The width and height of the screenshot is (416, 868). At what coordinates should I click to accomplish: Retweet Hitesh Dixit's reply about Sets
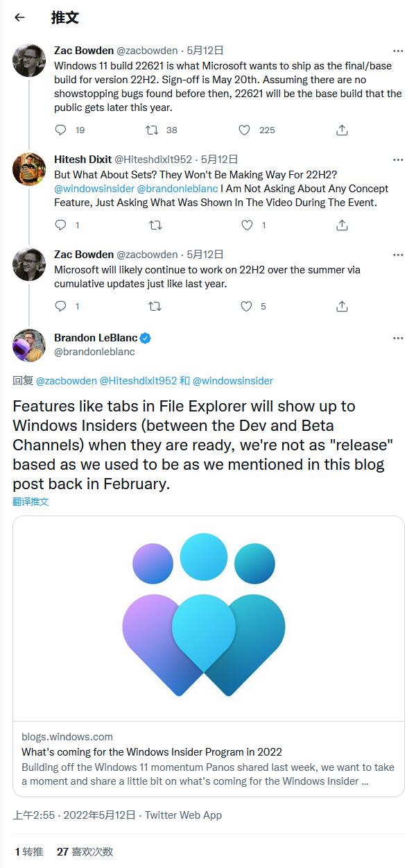155,225
